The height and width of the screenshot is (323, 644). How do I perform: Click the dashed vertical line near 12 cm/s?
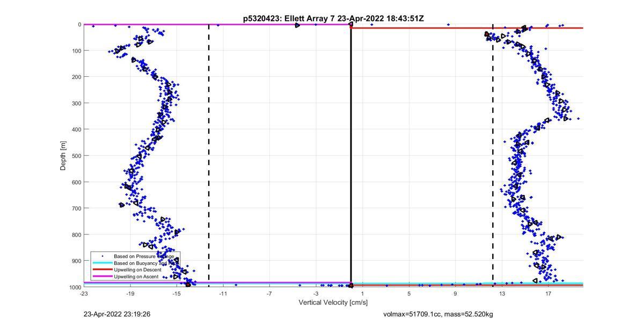coord(493,155)
